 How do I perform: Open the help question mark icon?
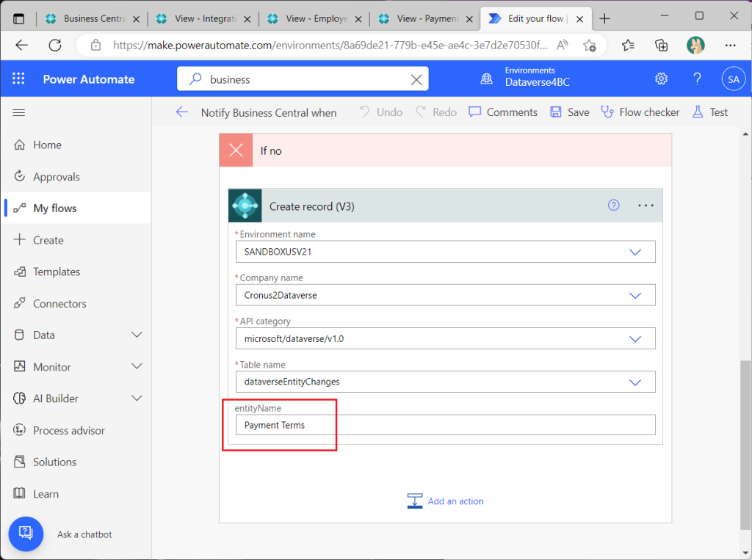(x=698, y=79)
